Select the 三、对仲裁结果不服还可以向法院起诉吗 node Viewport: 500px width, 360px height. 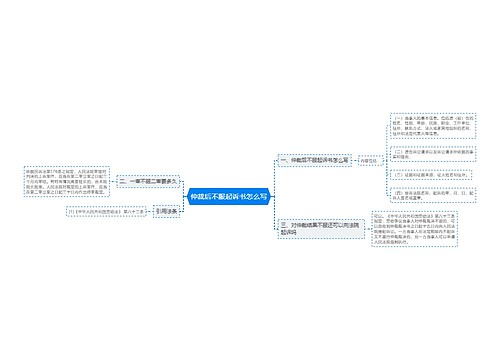pyautogui.click(x=321, y=229)
